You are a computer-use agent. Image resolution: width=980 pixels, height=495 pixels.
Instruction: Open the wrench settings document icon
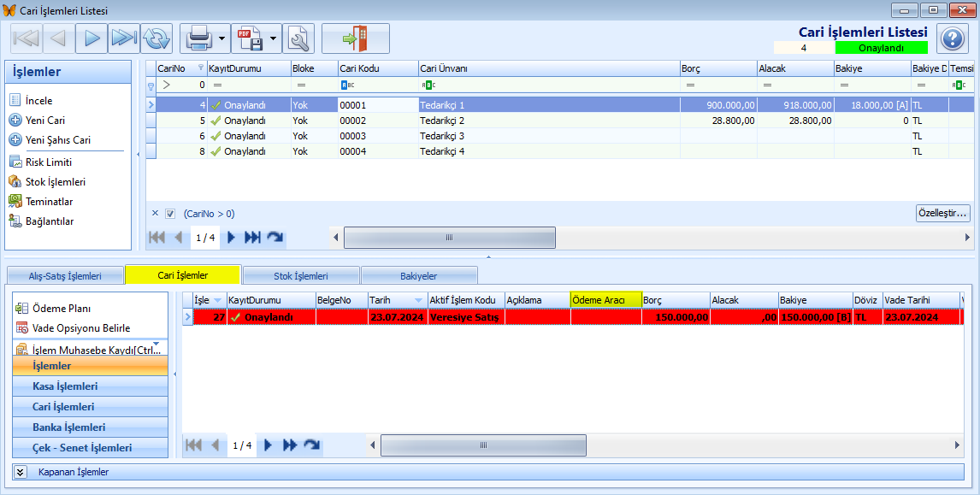(x=298, y=38)
